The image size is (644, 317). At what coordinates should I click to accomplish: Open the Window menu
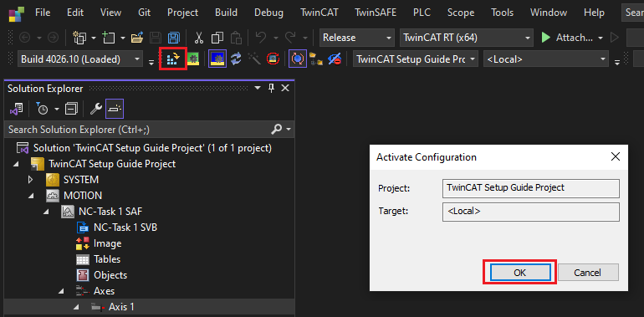549,13
